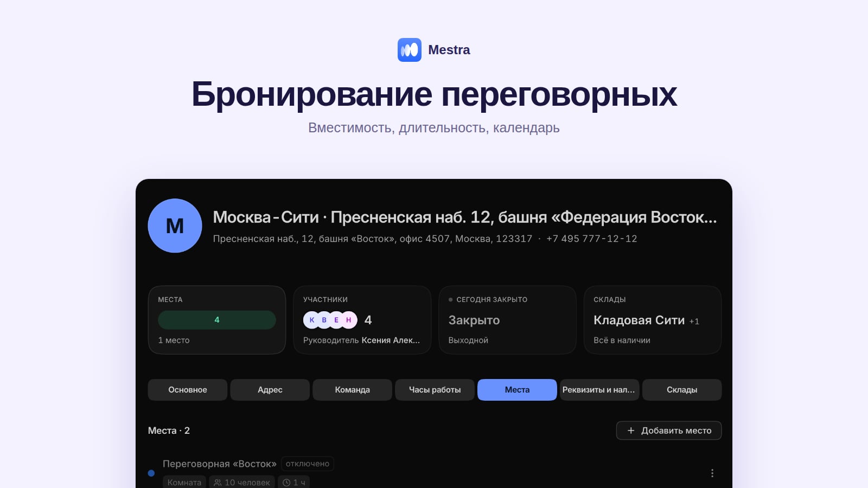Switch to the Адрес tab
Viewport: 868px width, 488px height.
click(270, 390)
